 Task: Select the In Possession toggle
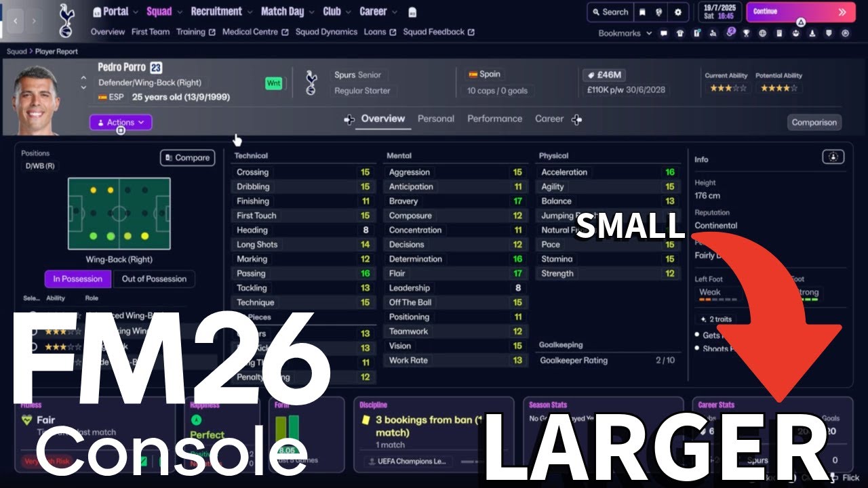tap(77, 279)
